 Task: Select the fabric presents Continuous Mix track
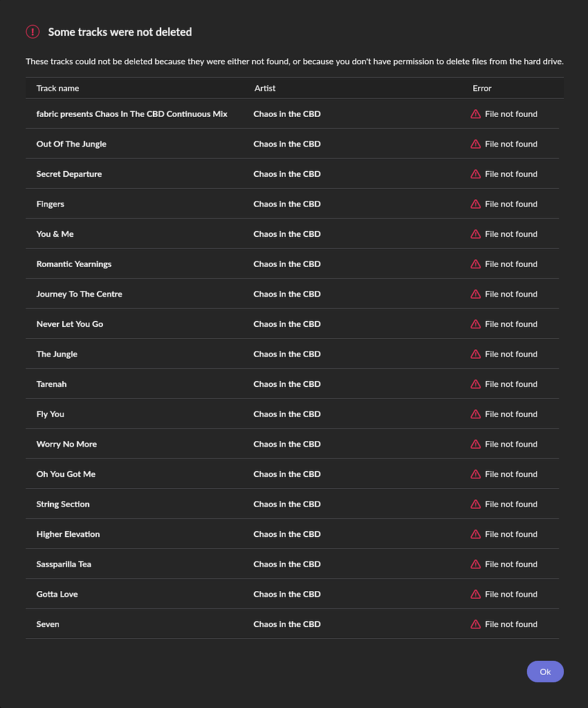[x=131, y=114]
